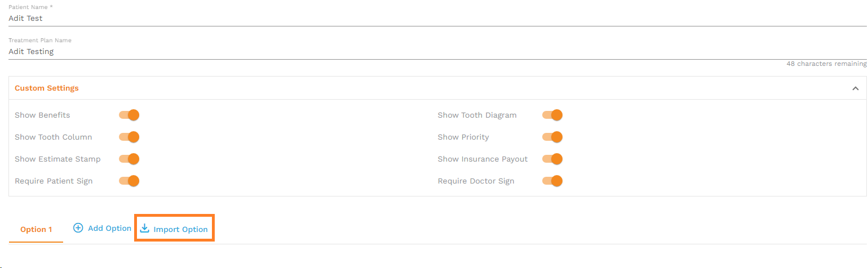The image size is (868, 268).
Task: Toggle the Require Patient Sign switch
Action: coord(129,181)
